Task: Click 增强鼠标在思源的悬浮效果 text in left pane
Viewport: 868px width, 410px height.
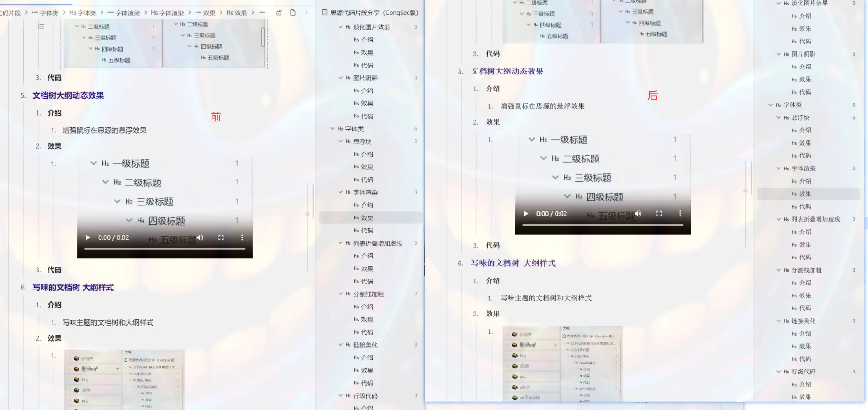Action: coord(105,131)
